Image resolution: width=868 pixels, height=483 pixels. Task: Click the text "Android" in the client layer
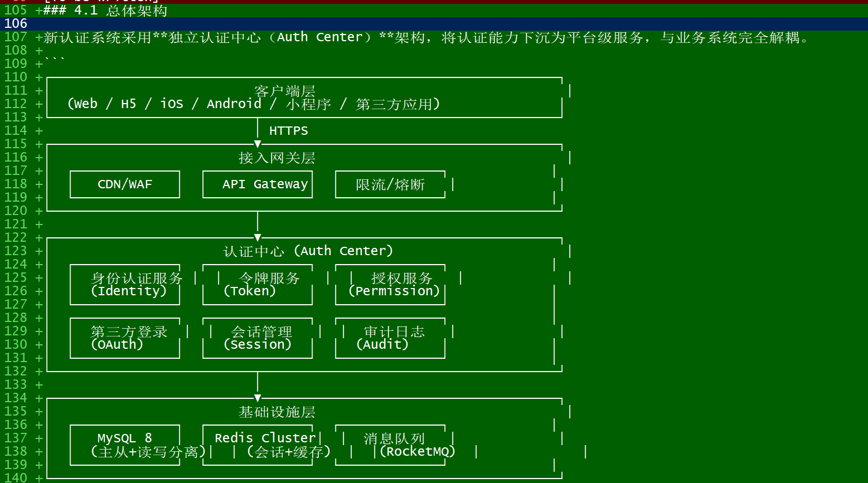234,104
